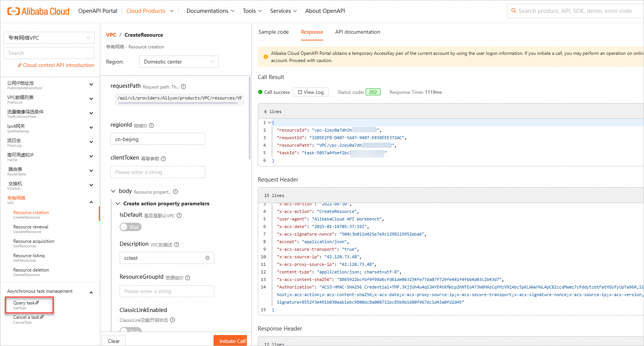
Task: Open the API documentation tab
Action: click(357, 32)
